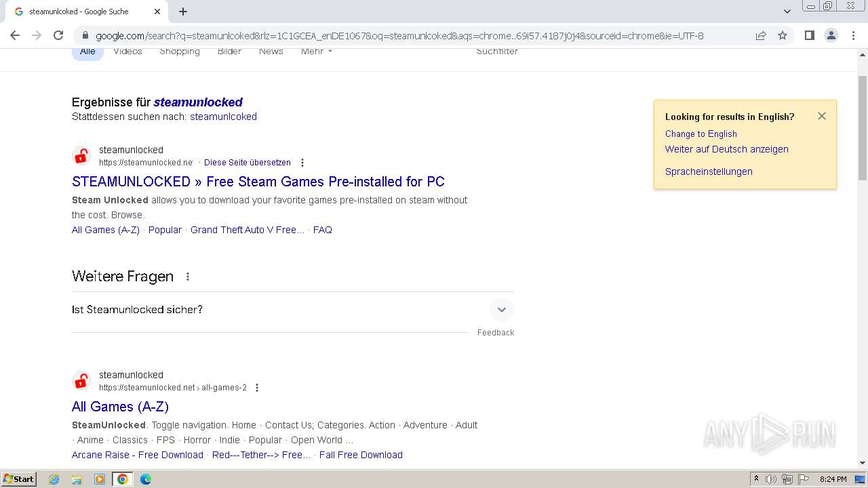Share this page icon in address bar

761,36
